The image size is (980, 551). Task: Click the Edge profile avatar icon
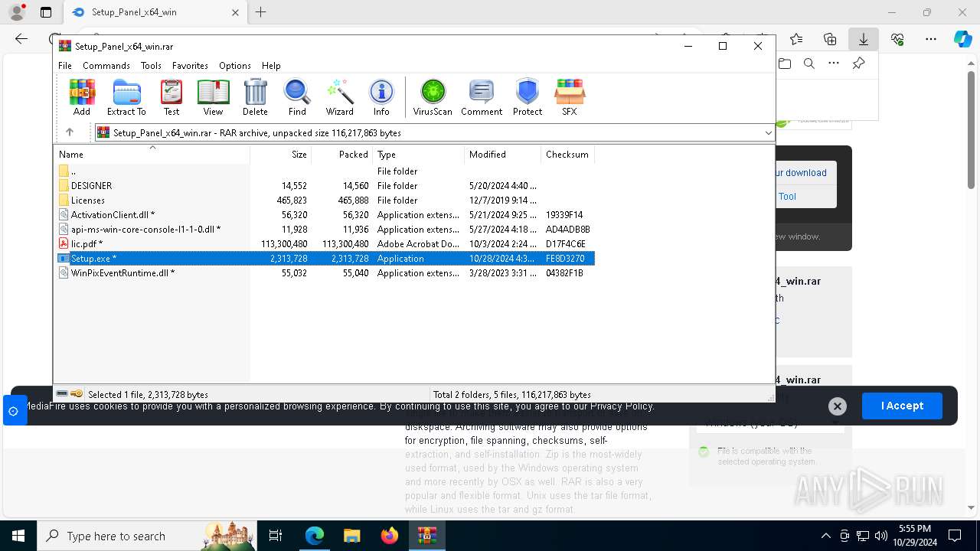[17, 12]
